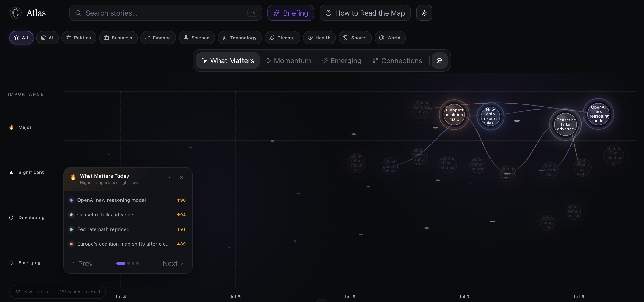Select Europe's coalition map story bubble
This screenshot has height=302, width=644.
coord(454,115)
